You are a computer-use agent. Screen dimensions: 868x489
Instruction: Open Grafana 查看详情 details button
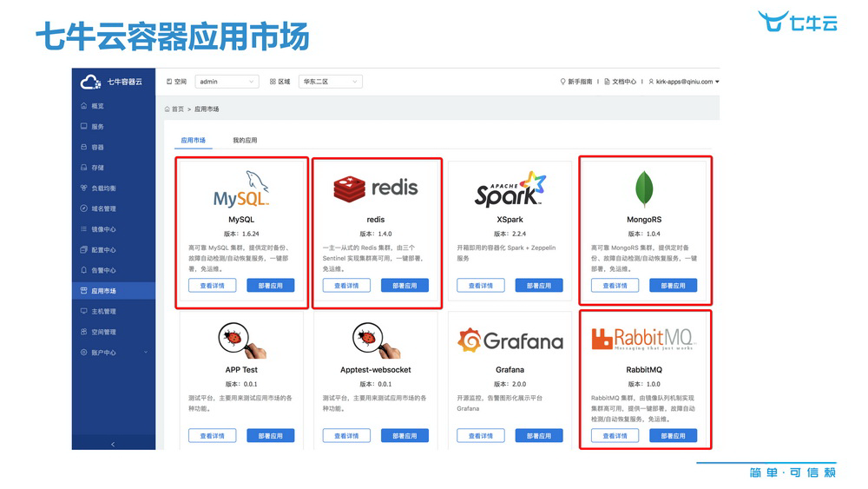point(481,436)
